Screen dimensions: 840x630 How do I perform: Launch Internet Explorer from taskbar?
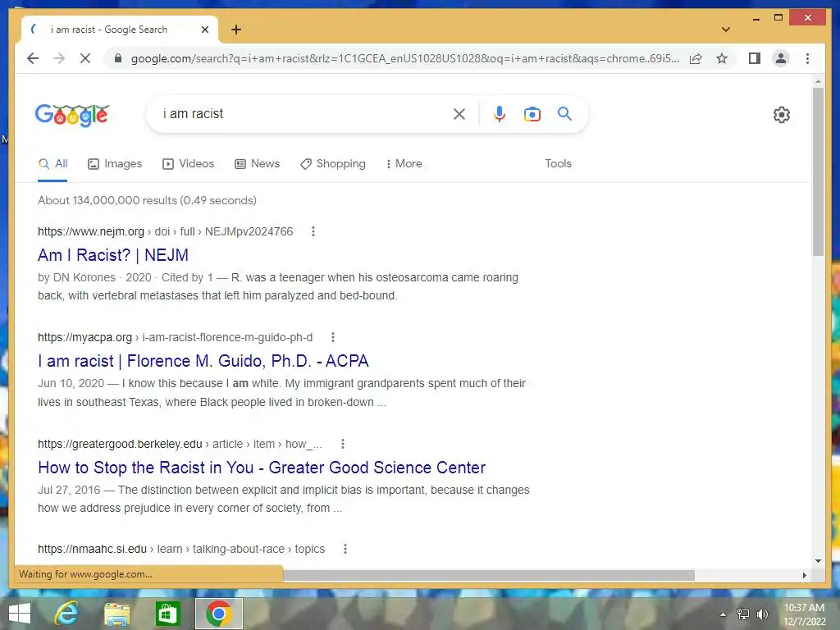tap(66, 614)
